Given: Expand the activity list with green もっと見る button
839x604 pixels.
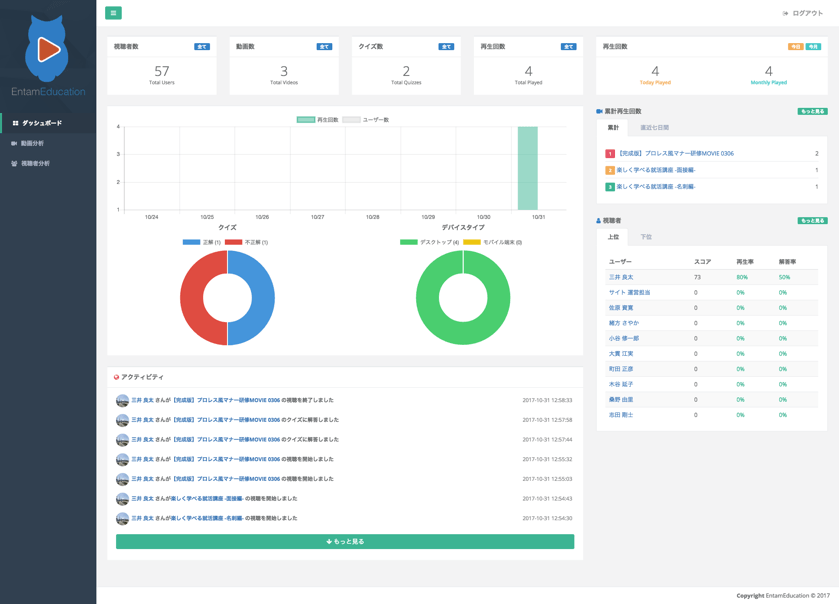Looking at the screenshot, I should pyautogui.click(x=345, y=541).
